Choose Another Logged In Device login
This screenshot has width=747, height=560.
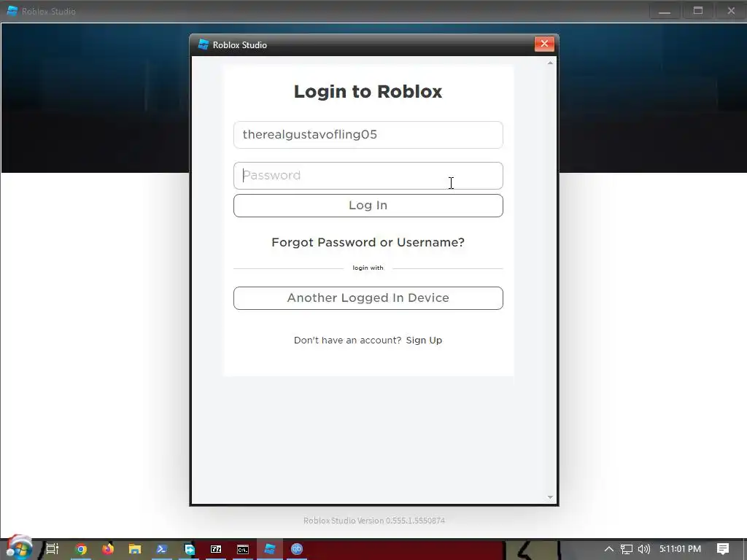pos(368,298)
